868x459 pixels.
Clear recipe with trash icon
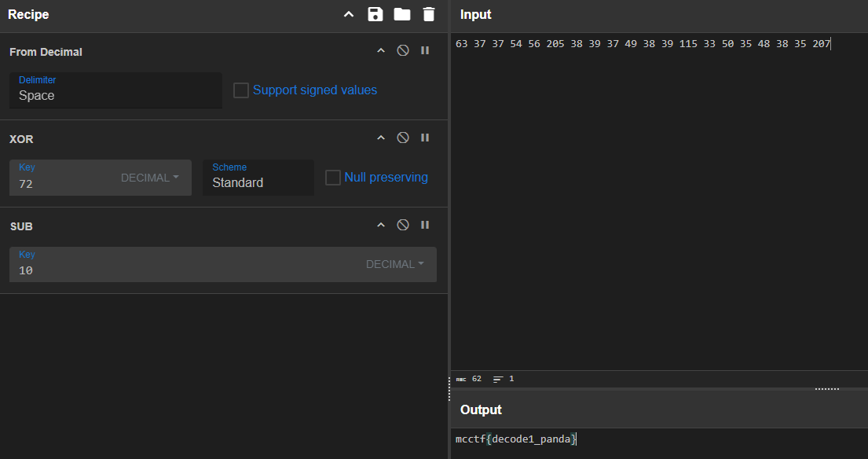tap(428, 14)
